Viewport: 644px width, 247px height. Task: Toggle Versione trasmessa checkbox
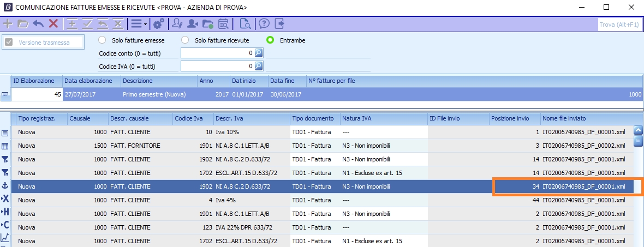coord(9,42)
